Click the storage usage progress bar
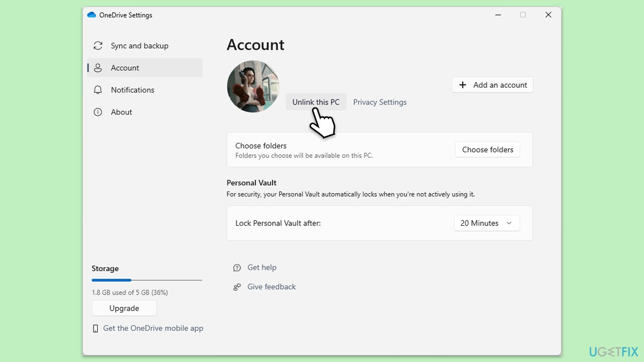The image size is (644, 362). pos(147,280)
